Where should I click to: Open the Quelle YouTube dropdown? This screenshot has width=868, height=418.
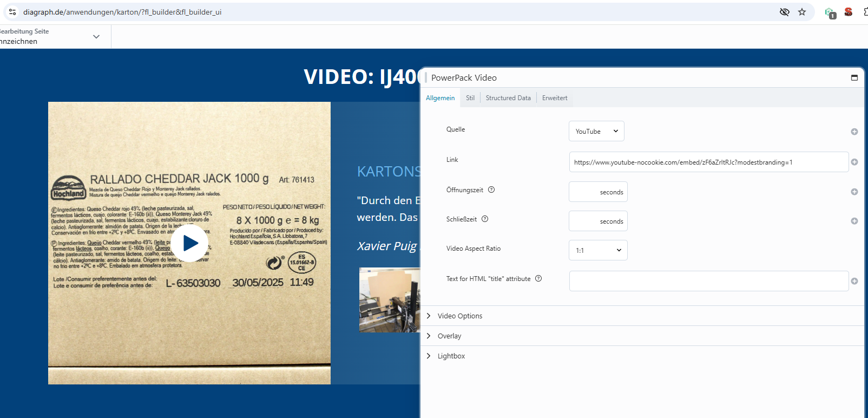[x=596, y=131]
